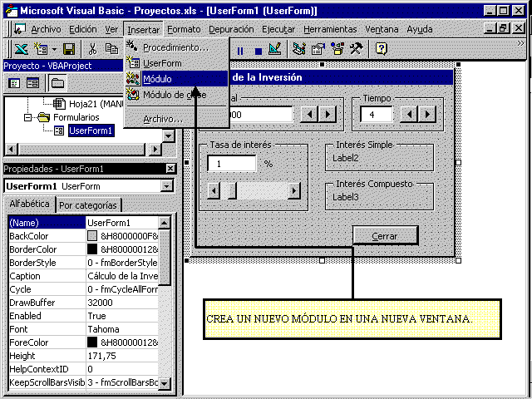Toggle Design Mode toolbar icon
The image size is (532, 399).
click(x=275, y=49)
